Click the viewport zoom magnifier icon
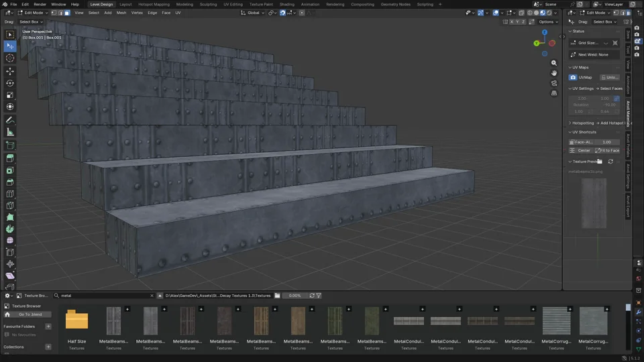This screenshot has width=644, height=362. (x=553, y=63)
